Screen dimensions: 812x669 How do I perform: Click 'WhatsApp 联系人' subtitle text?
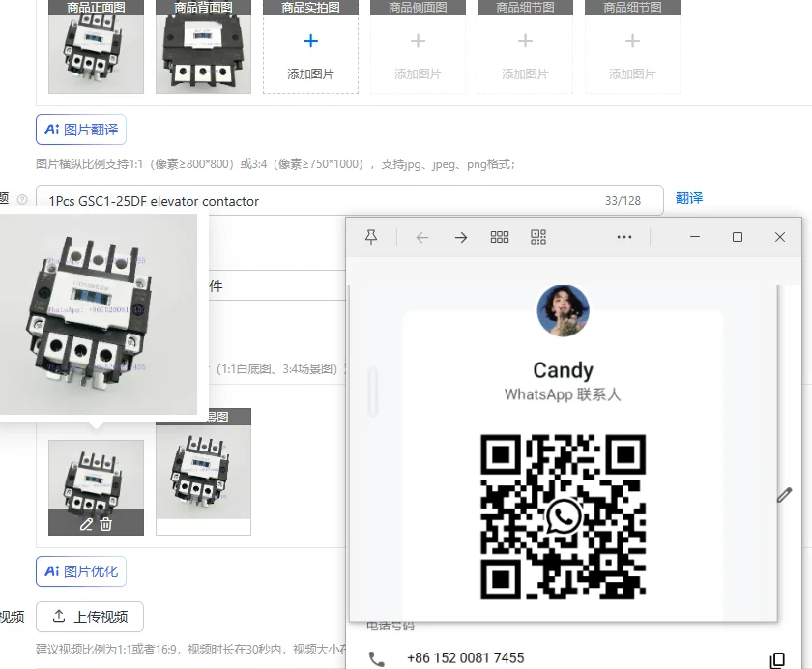tap(563, 394)
